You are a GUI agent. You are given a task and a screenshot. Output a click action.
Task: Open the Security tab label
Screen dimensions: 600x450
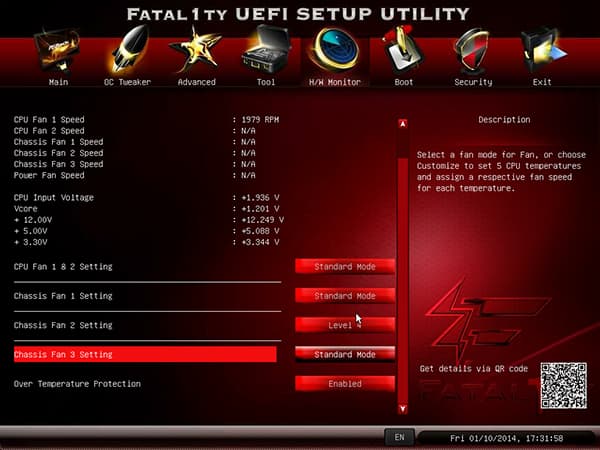point(473,82)
